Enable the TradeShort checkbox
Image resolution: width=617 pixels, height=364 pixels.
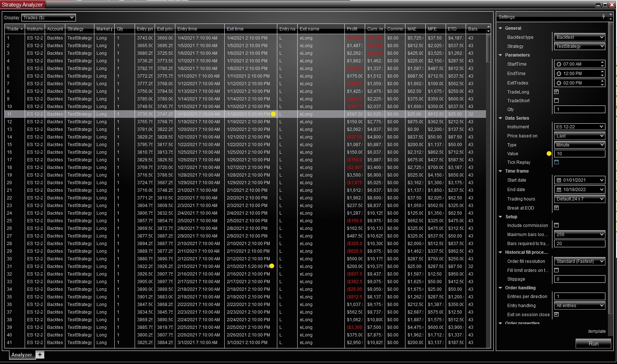tap(556, 101)
